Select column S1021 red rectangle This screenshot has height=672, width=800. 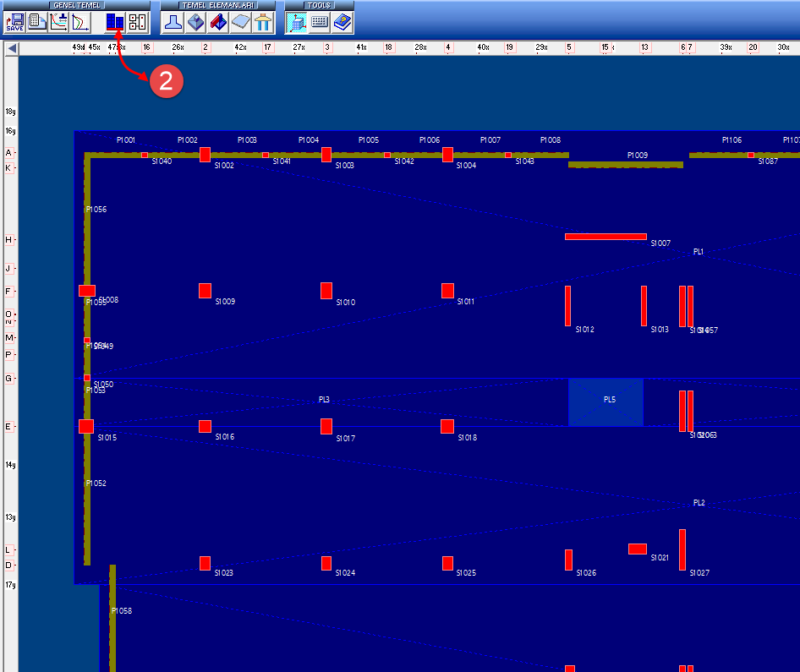coord(638,549)
